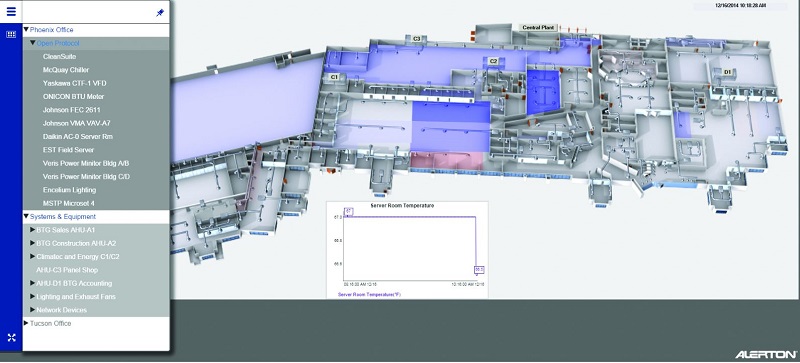Select the C1 marker on the floor plan
The width and height of the screenshot is (800, 363).
[x=335, y=77]
